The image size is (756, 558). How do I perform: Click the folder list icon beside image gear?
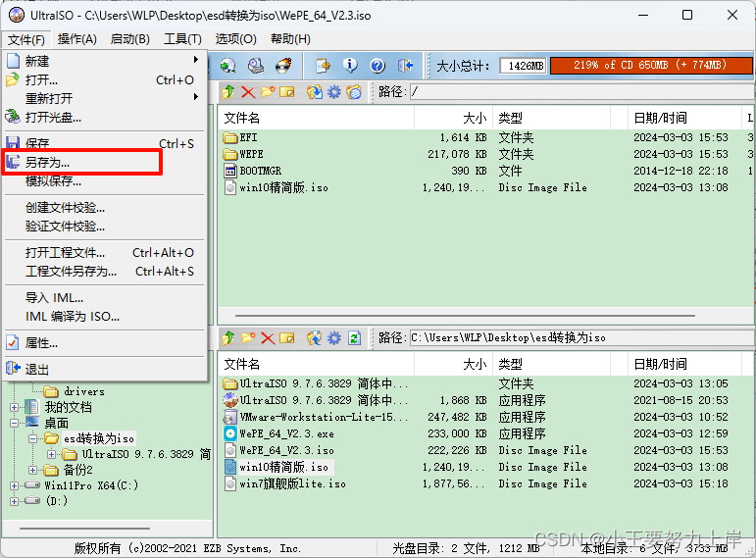[x=354, y=91]
